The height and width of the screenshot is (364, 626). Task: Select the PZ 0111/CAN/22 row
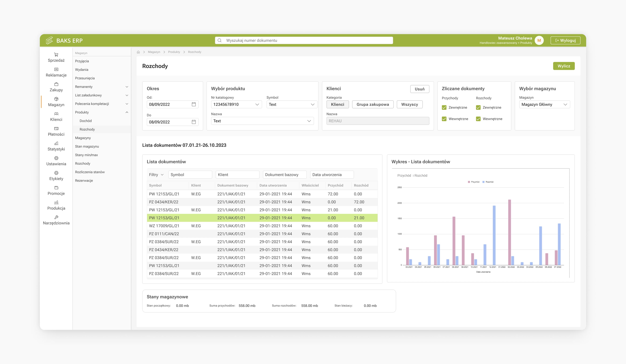click(262, 234)
